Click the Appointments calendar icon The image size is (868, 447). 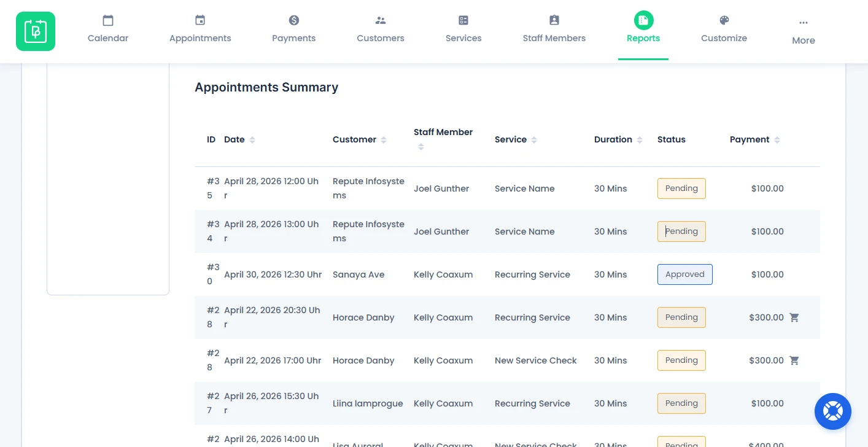[200, 20]
